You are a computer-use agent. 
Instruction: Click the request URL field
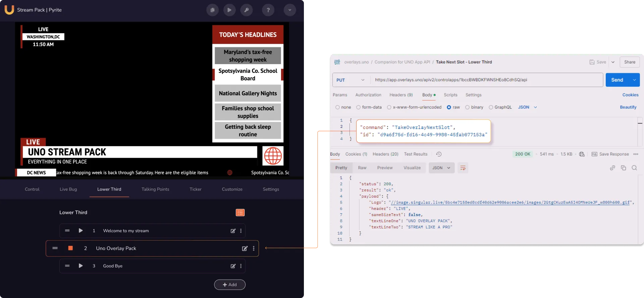[x=486, y=80]
